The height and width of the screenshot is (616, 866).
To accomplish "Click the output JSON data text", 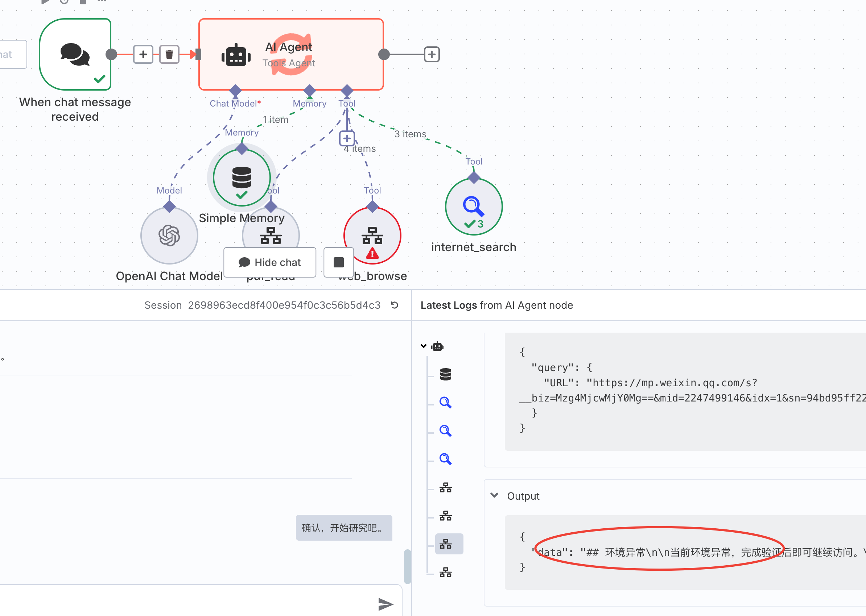I will [698, 552].
